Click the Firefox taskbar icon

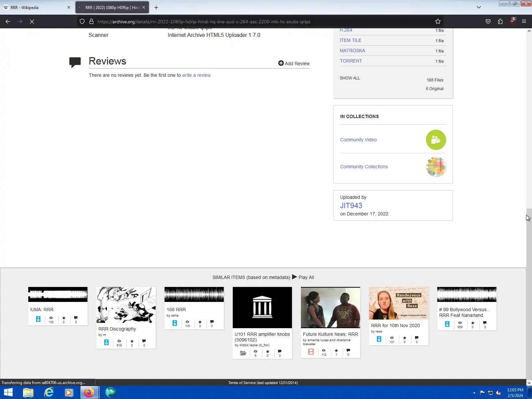point(89,392)
